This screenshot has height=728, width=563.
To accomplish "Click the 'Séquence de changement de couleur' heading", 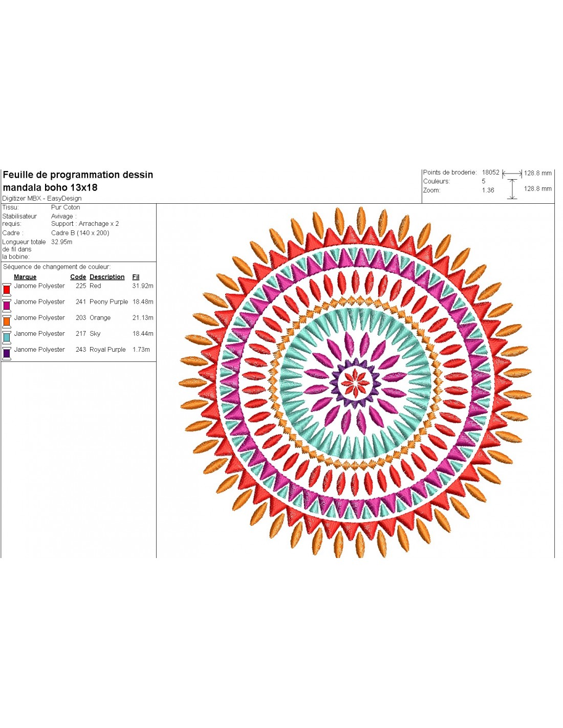I will pyautogui.click(x=57, y=267).
